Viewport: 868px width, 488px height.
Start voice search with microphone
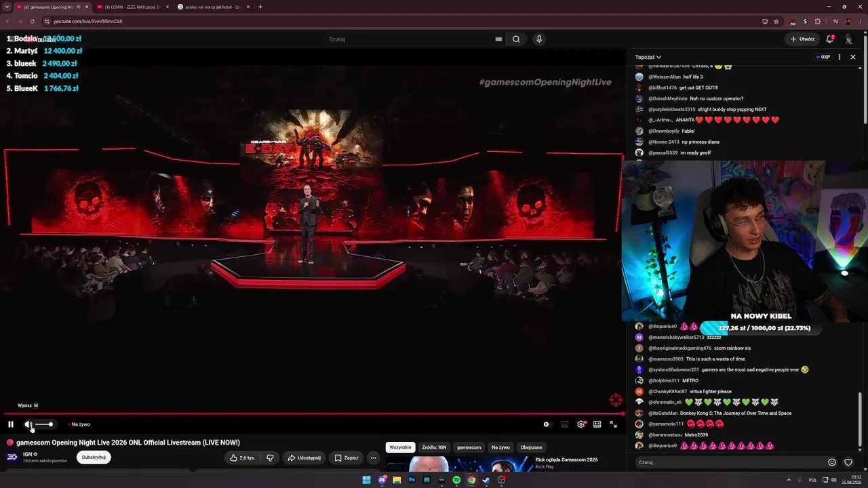[x=539, y=39]
